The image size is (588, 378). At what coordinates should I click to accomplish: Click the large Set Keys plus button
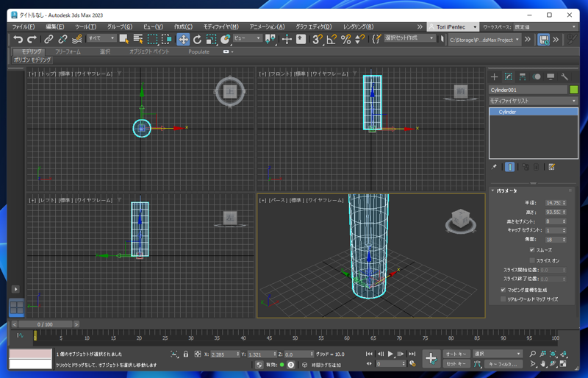[431, 358]
